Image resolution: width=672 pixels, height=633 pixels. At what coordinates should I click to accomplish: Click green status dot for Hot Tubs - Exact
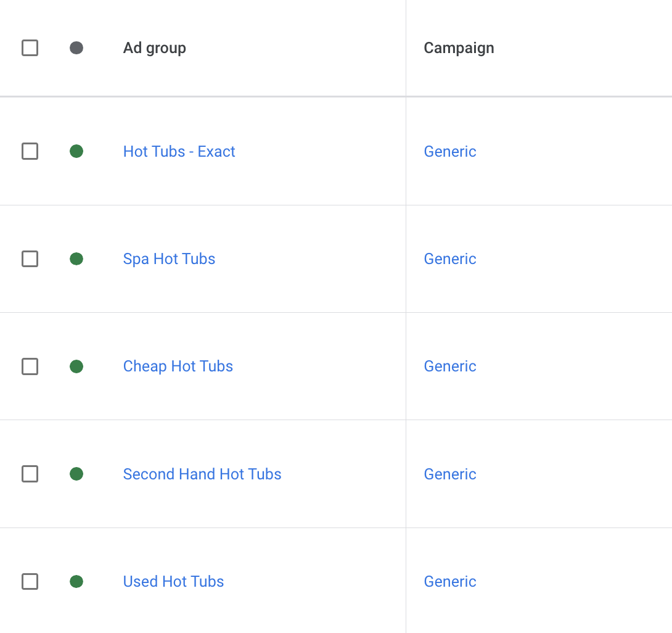tap(76, 151)
